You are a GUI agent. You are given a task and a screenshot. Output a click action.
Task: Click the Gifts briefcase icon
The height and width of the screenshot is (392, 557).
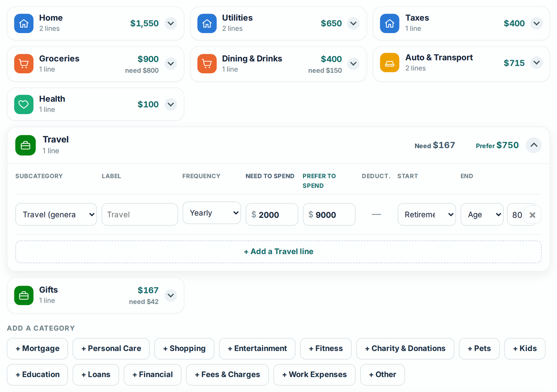24,295
